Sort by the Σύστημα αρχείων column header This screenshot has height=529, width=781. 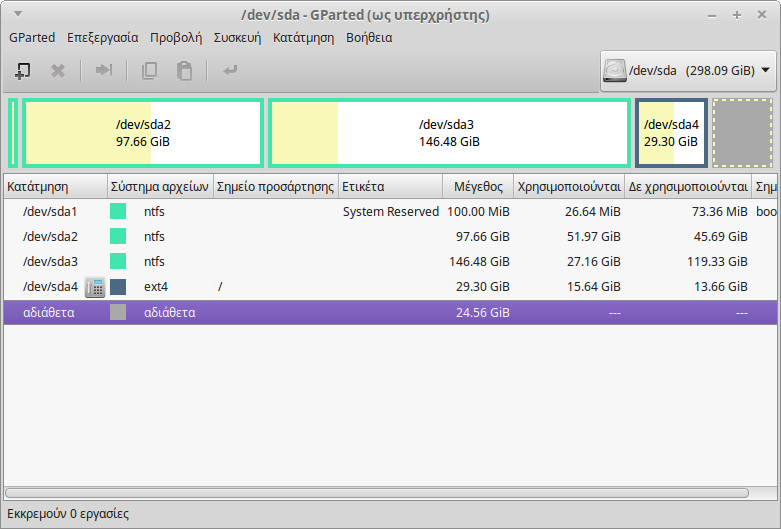(x=160, y=187)
